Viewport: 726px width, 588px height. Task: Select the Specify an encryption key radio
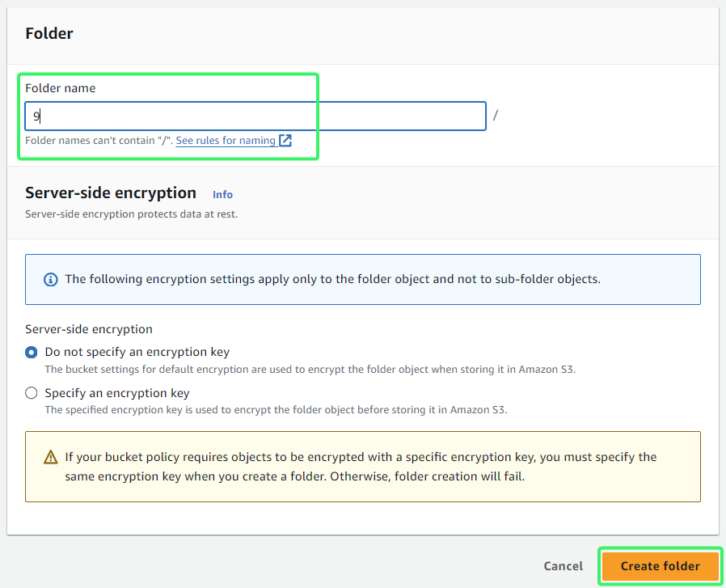[x=31, y=393]
